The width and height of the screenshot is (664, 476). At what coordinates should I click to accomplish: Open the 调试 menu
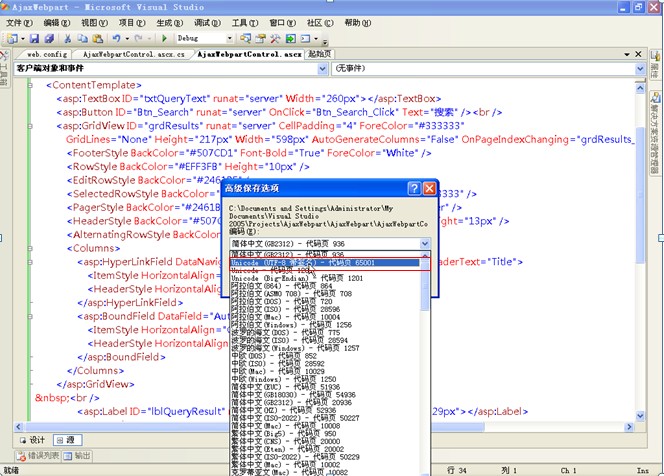(207, 22)
